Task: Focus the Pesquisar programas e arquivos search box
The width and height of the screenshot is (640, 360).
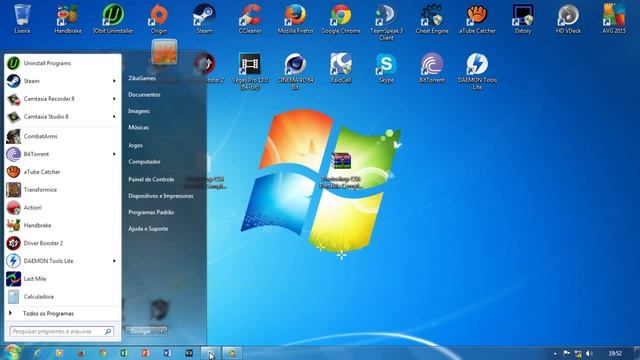Action: 62,331
